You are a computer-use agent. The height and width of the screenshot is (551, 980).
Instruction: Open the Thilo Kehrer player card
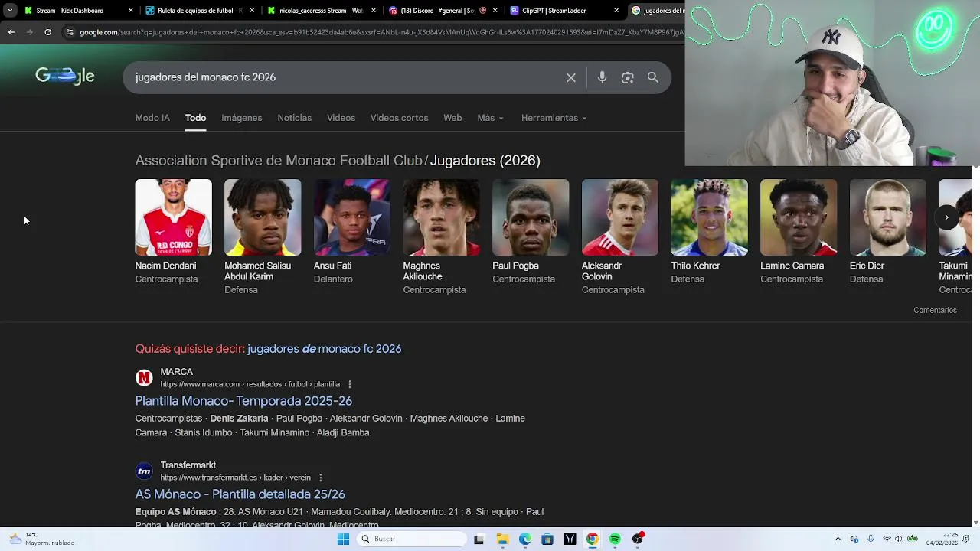(x=710, y=232)
